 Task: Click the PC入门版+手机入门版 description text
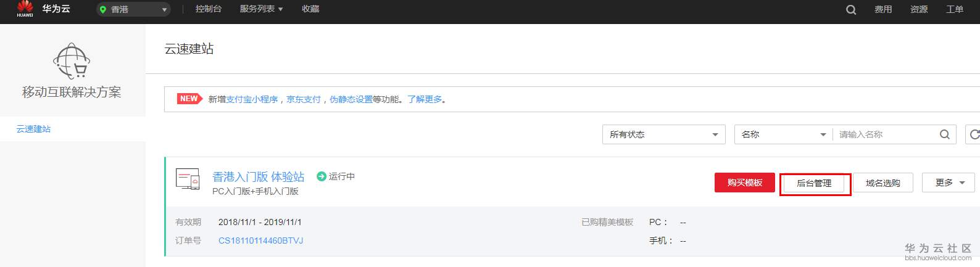[x=255, y=191]
